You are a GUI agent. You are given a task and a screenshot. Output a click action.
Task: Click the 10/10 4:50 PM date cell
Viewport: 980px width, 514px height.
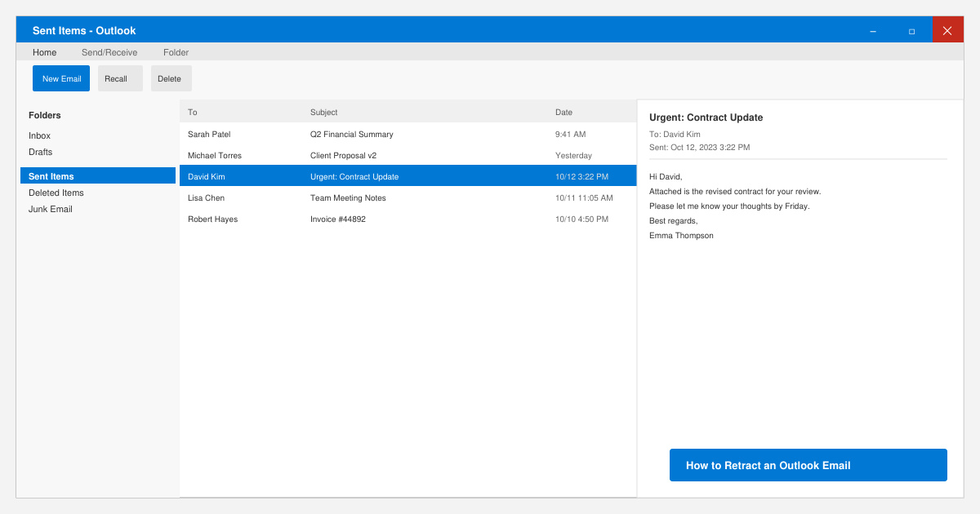(581, 219)
